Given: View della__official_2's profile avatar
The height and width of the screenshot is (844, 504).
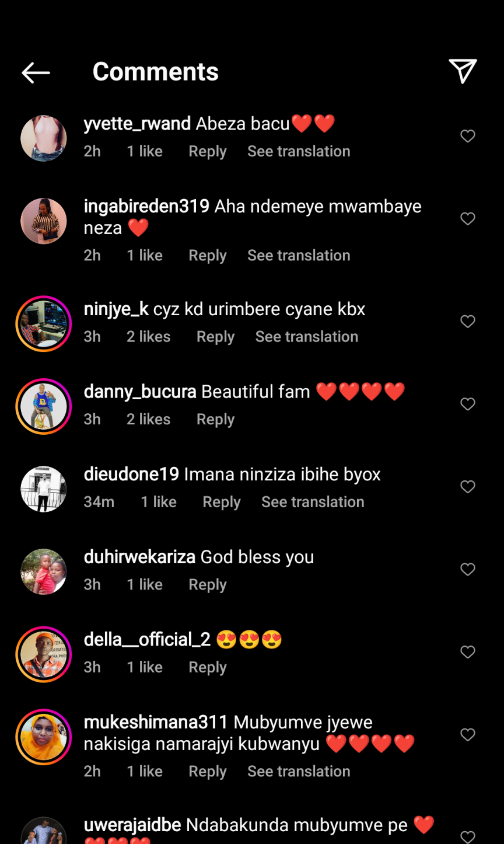Looking at the screenshot, I should [44, 654].
